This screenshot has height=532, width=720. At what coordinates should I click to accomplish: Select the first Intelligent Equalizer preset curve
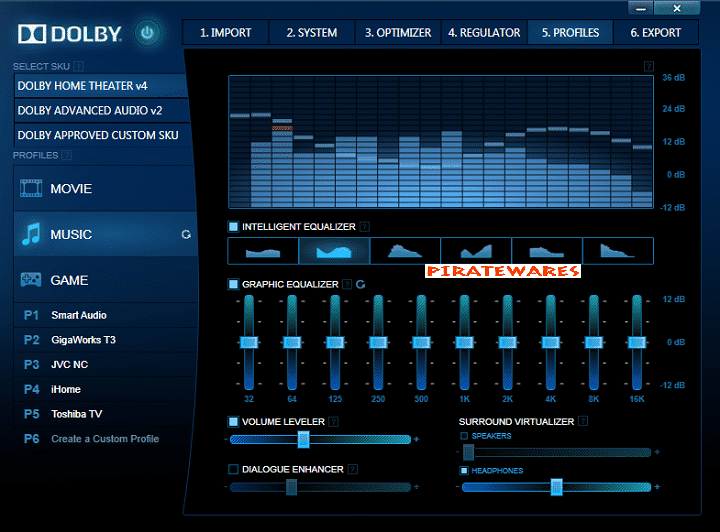click(x=263, y=251)
